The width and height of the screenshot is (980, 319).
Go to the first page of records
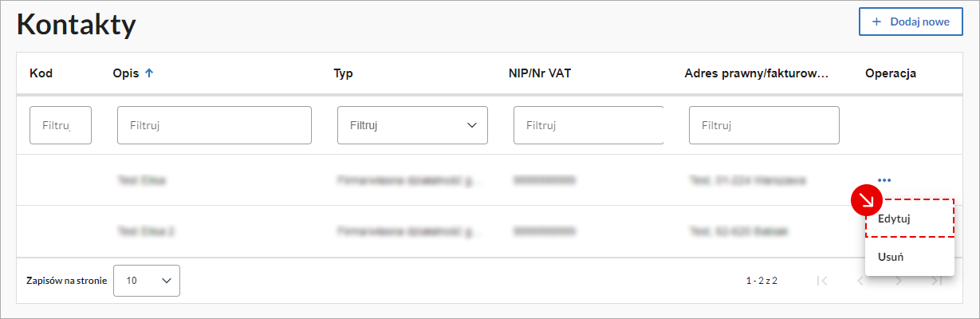(822, 281)
